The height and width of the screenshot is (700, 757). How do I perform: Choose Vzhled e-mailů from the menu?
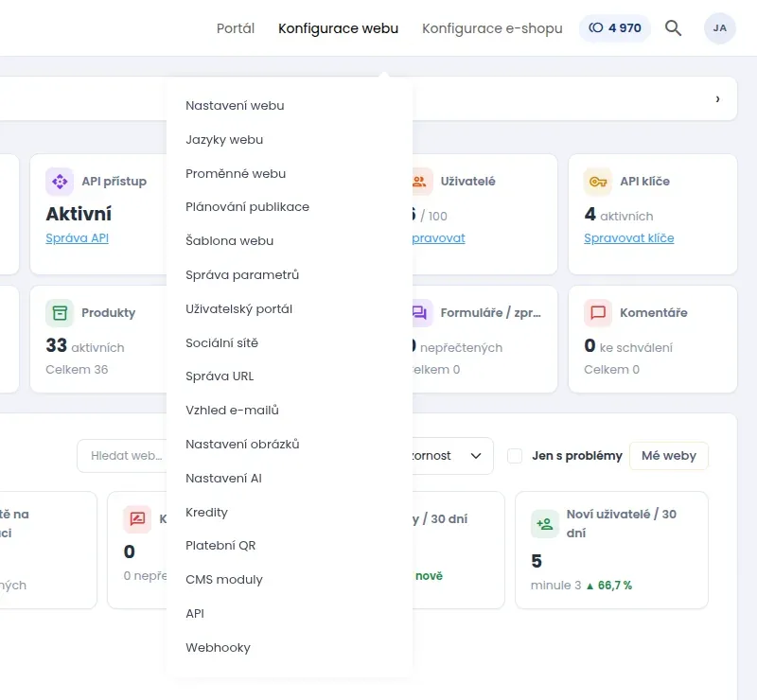coord(232,410)
